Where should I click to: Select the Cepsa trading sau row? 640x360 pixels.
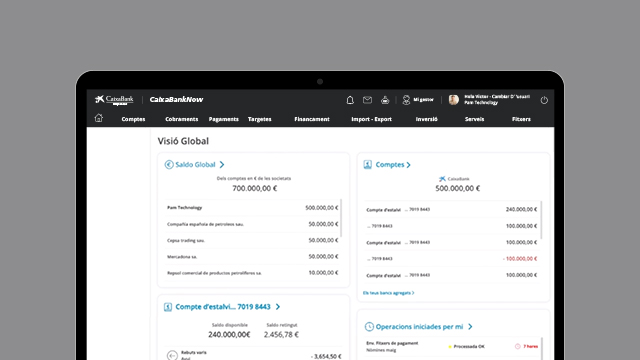pyautogui.click(x=252, y=240)
